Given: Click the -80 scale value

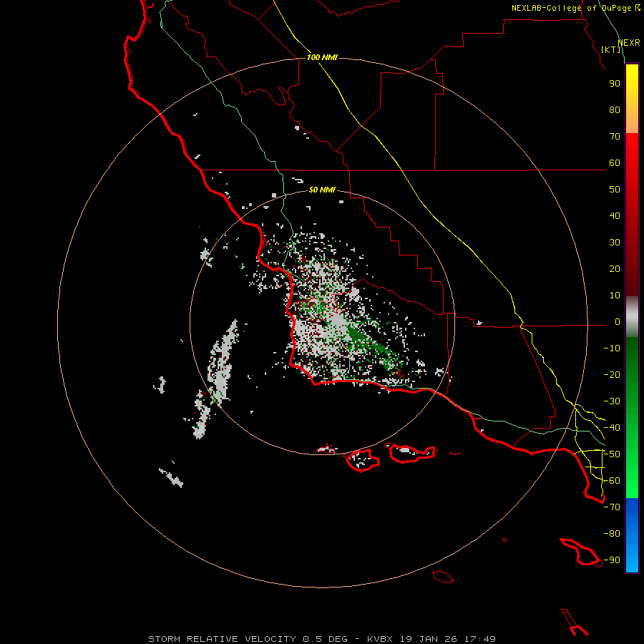Looking at the screenshot, I should (x=612, y=534).
